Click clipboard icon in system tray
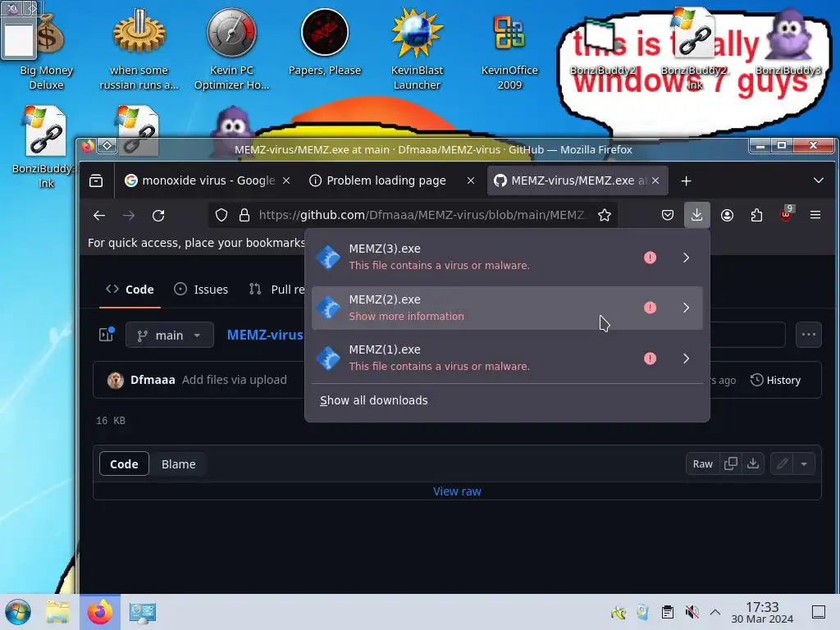The height and width of the screenshot is (630, 840). [x=668, y=612]
